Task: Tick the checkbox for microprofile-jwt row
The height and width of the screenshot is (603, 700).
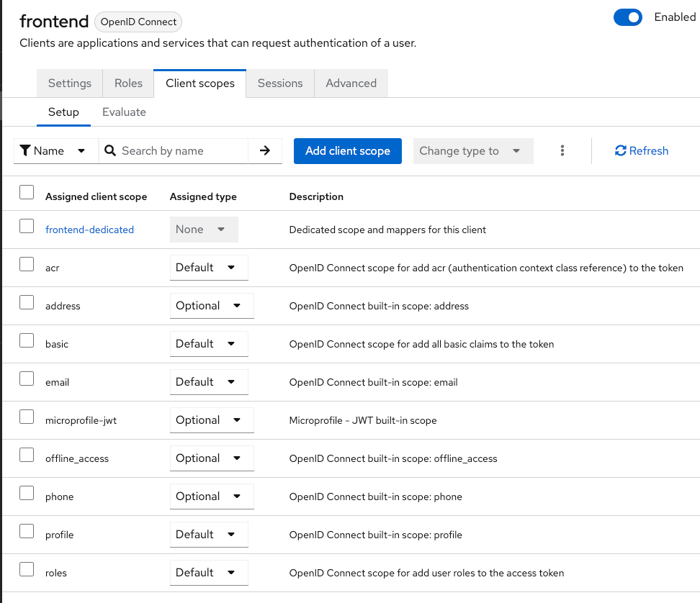Action: [x=27, y=417]
